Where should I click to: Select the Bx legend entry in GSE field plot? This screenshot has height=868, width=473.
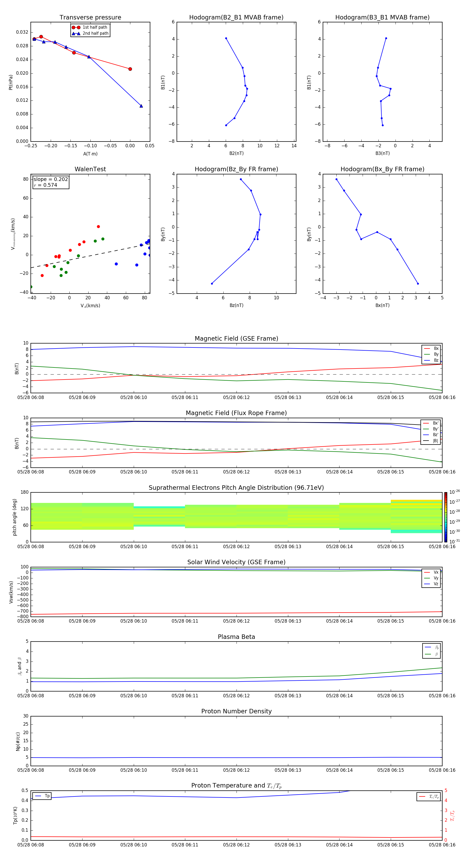[431, 349]
